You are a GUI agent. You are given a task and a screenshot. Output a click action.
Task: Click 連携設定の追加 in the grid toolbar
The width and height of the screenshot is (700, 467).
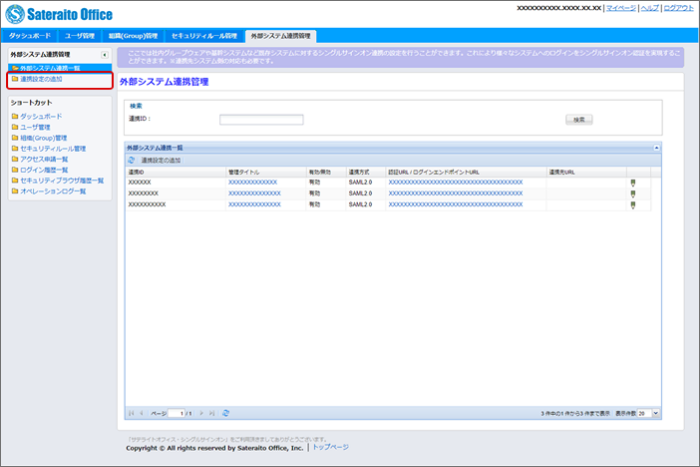coord(160,160)
